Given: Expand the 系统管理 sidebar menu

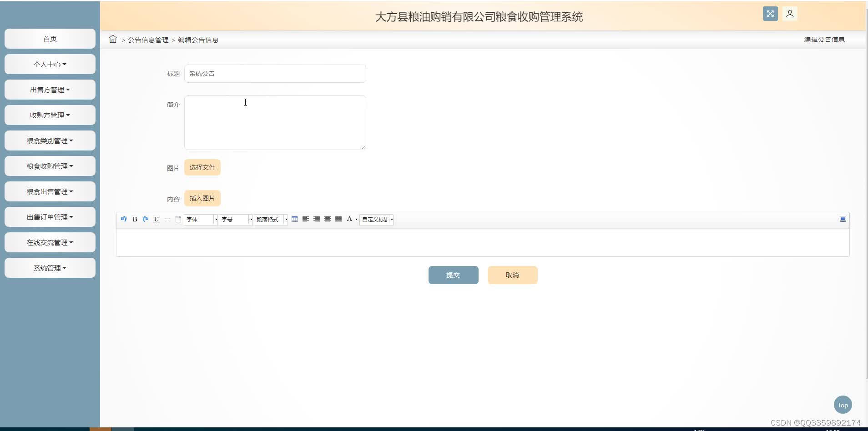Looking at the screenshot, I should pos(50,268).
